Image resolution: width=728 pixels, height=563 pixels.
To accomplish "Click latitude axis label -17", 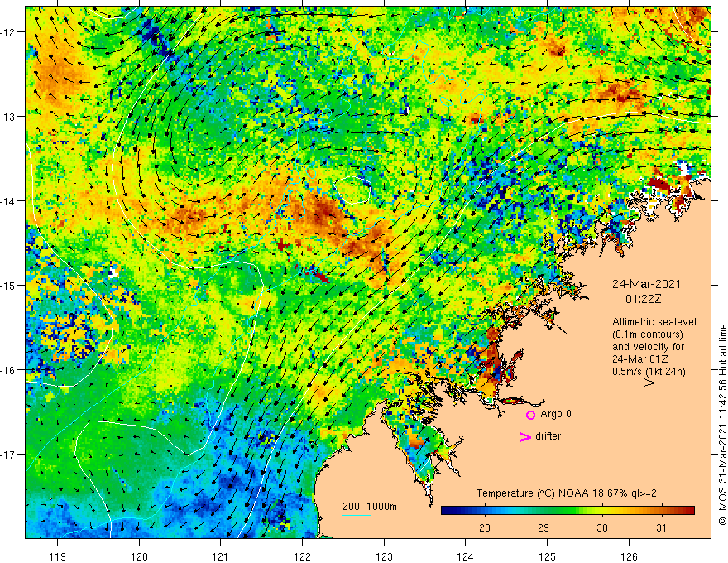I will pos(8,455).
